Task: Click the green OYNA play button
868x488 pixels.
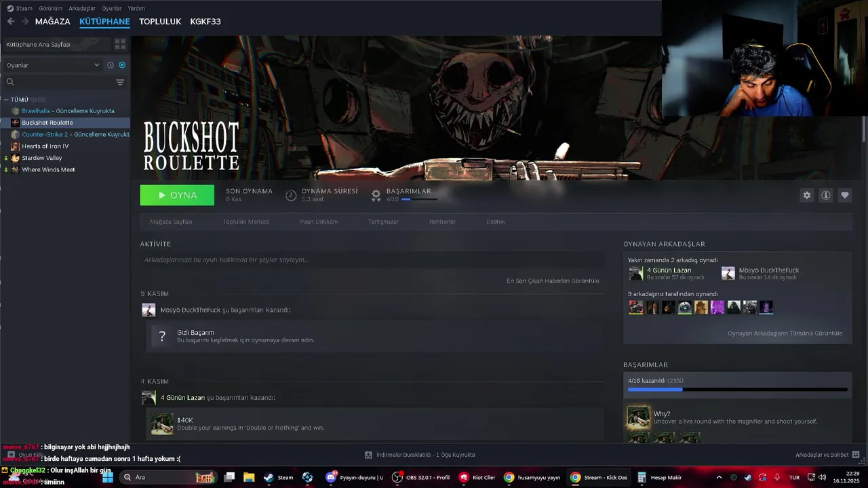Action: coord(177,195)
